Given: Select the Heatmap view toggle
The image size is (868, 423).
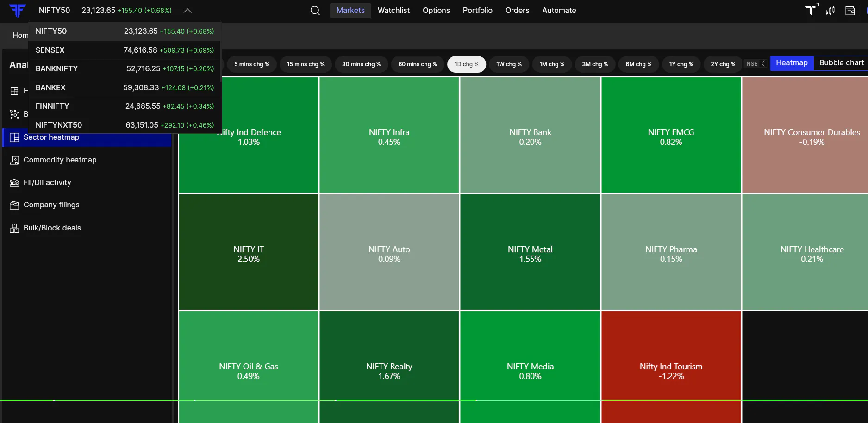Looking at the screenshot, I should [792, 63].
